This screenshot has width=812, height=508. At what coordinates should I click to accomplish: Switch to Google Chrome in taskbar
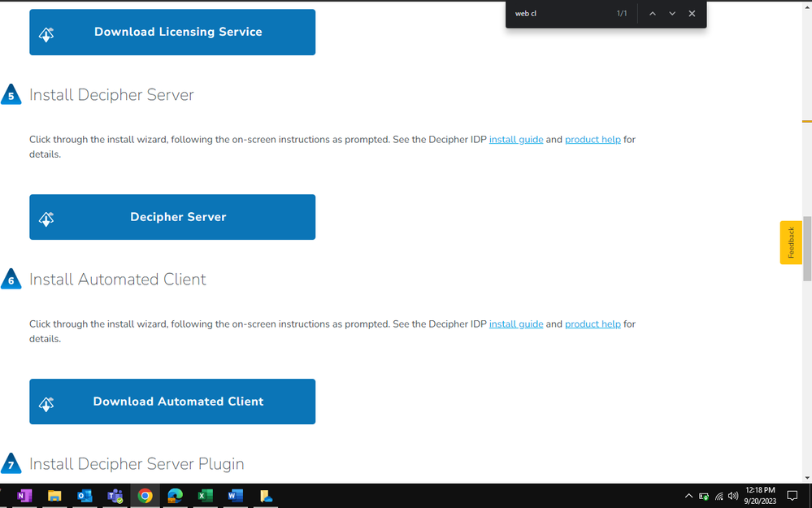click(x=145, y=496)
